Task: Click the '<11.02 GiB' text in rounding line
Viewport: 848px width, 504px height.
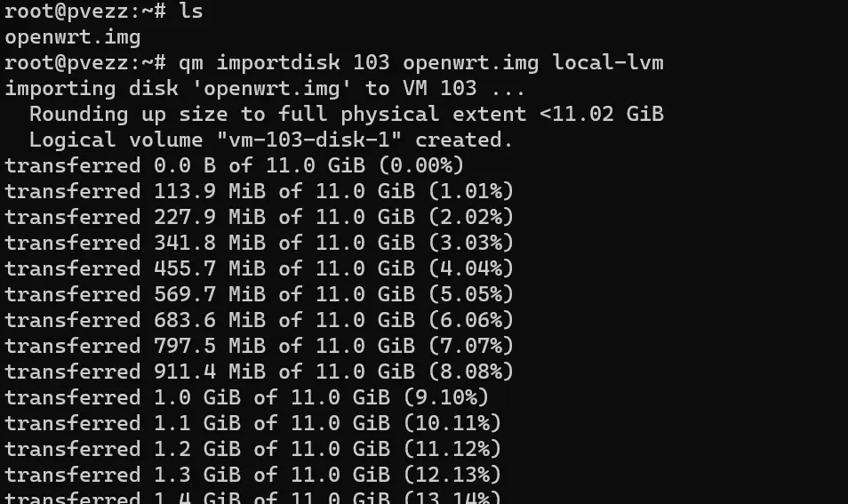Action: click(602, 114)
